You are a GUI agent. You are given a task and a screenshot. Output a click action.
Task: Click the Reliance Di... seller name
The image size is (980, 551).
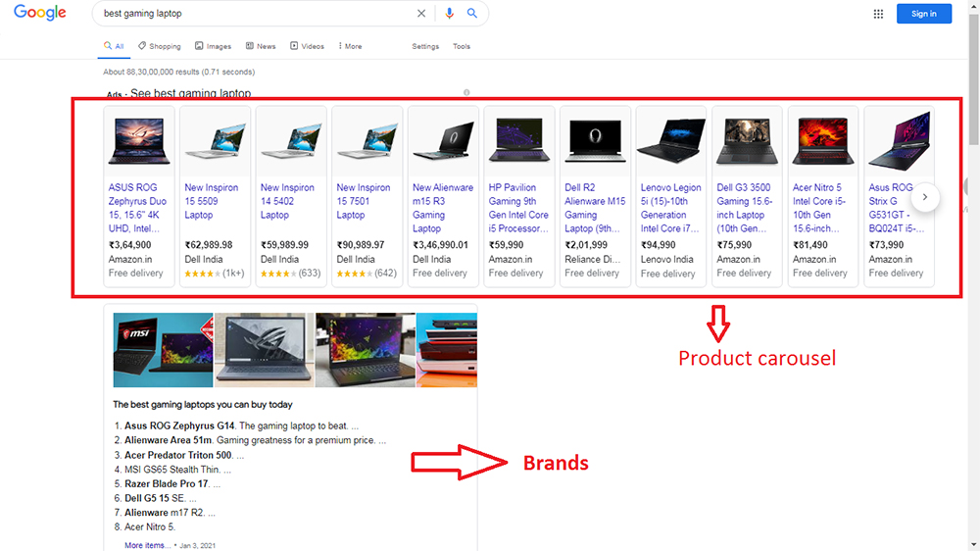593,259
